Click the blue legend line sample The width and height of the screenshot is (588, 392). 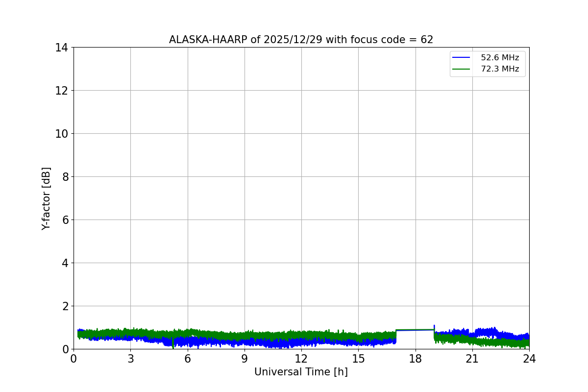coord(461,58)
